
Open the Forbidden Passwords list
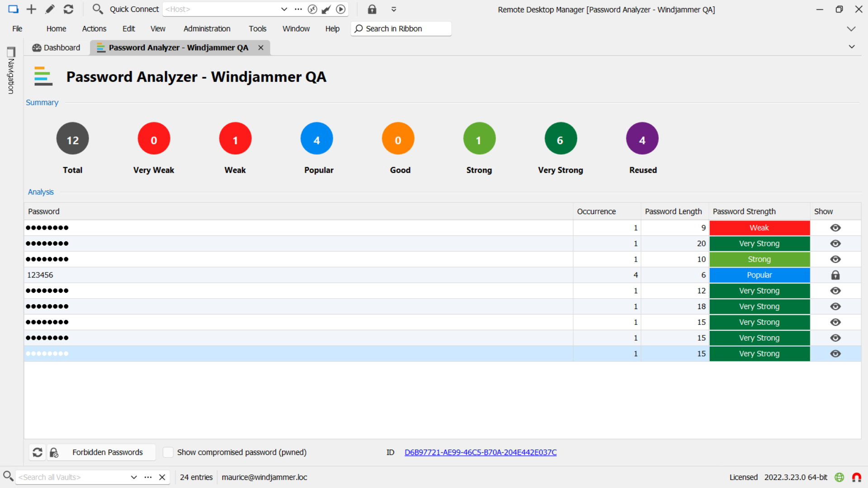click(x=107, y=452)
